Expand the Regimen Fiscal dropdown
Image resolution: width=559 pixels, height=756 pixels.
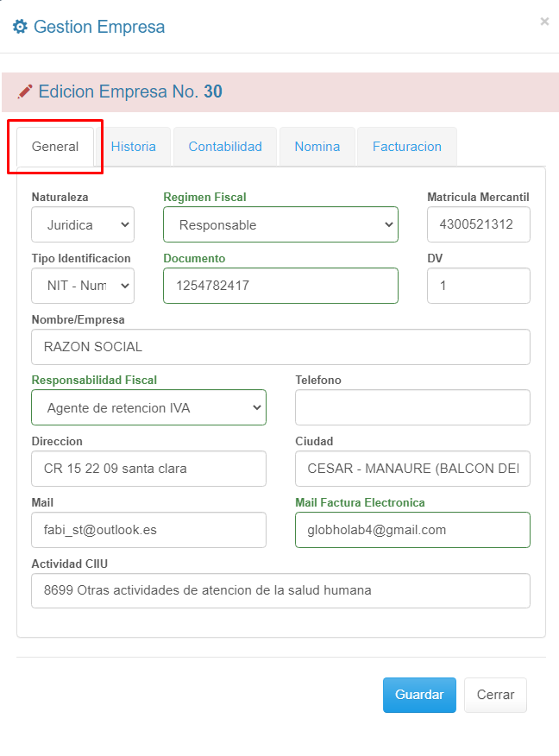280,224
